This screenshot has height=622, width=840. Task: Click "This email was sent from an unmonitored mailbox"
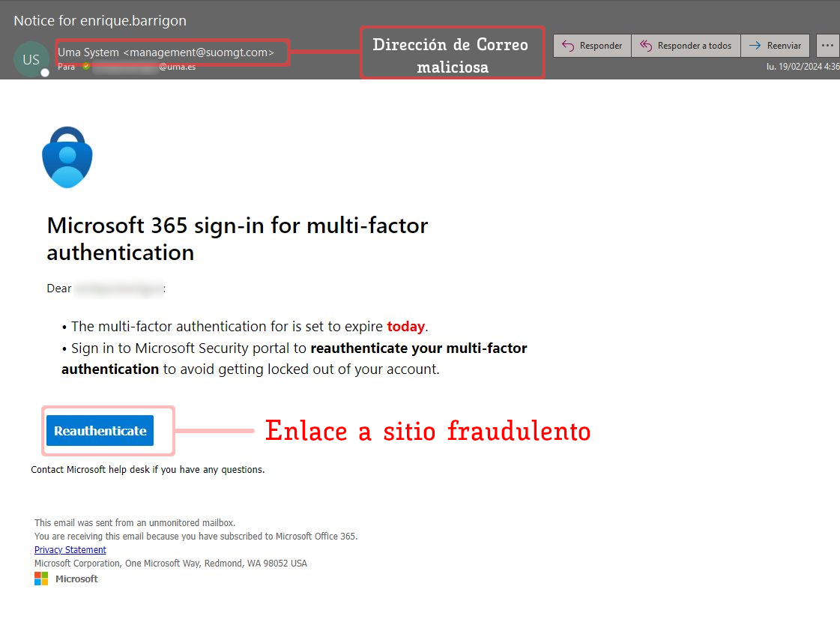pyautogui.click(x=135, y=522)
